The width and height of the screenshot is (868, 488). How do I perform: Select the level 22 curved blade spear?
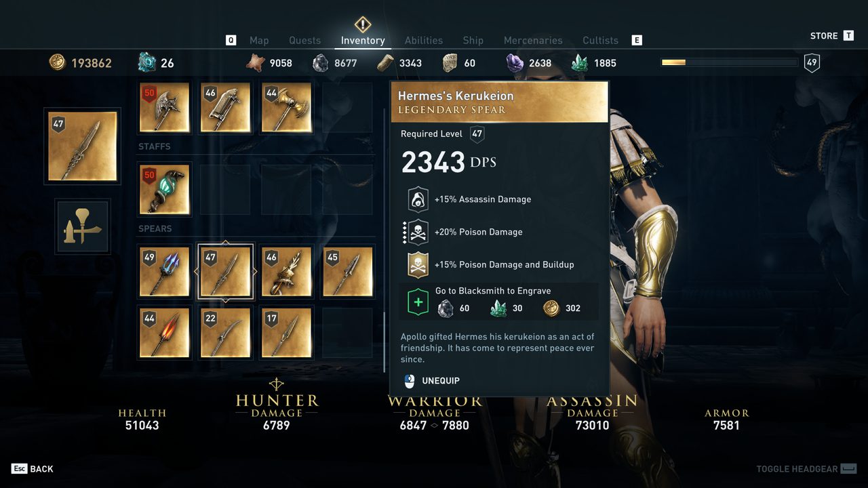pos(226,333)
